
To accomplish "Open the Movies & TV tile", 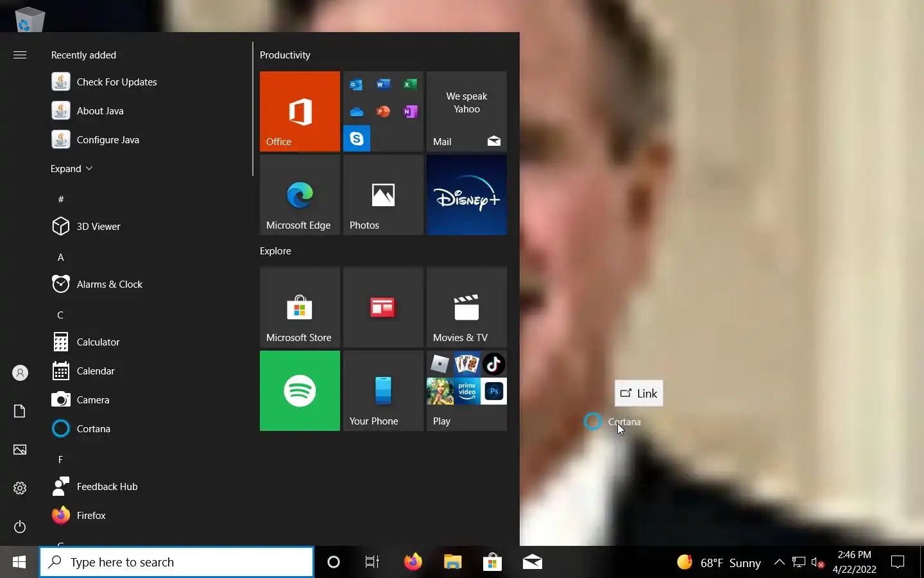I will [x=466, y=307].
